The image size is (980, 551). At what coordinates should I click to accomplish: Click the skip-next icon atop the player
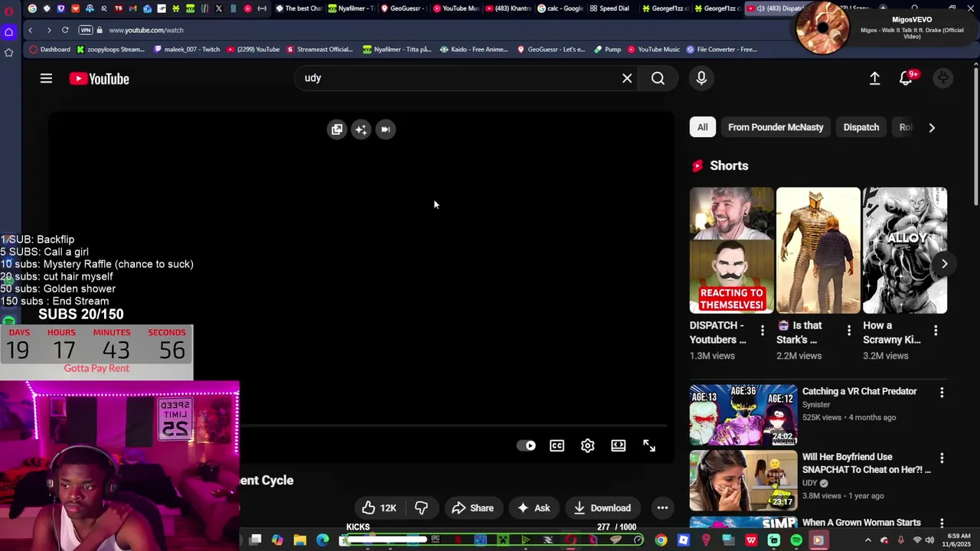pos(386,129)
